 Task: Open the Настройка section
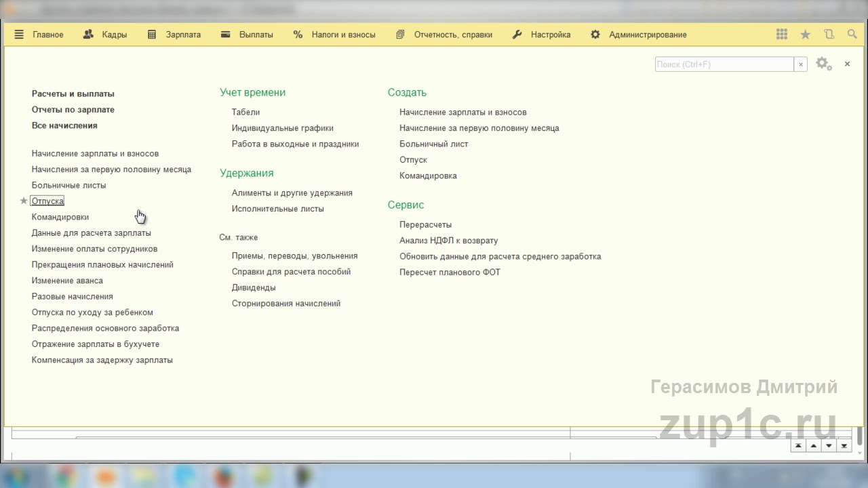point(541,35)
